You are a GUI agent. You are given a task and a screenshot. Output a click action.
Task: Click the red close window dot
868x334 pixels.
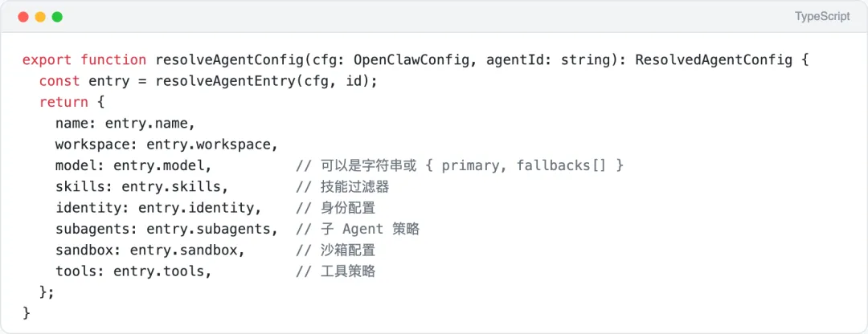(x=22, y=17)
